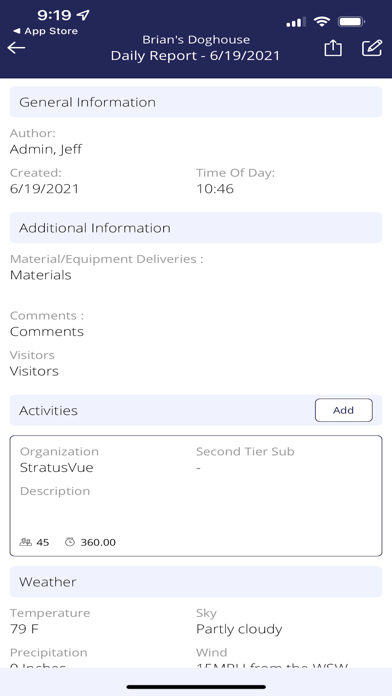Tap the Wi-Fi status icon
Screen dimensions: 392x696
(x=321, y=21)
